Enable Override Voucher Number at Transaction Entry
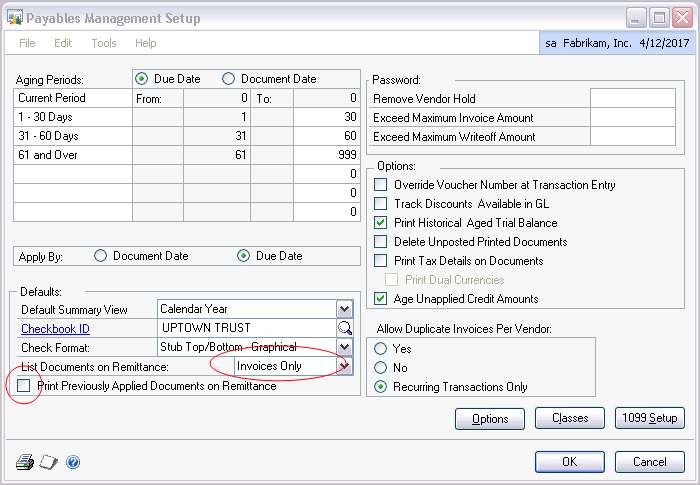The width and height of the screenshot is (700, 485). tap(380, 185)
